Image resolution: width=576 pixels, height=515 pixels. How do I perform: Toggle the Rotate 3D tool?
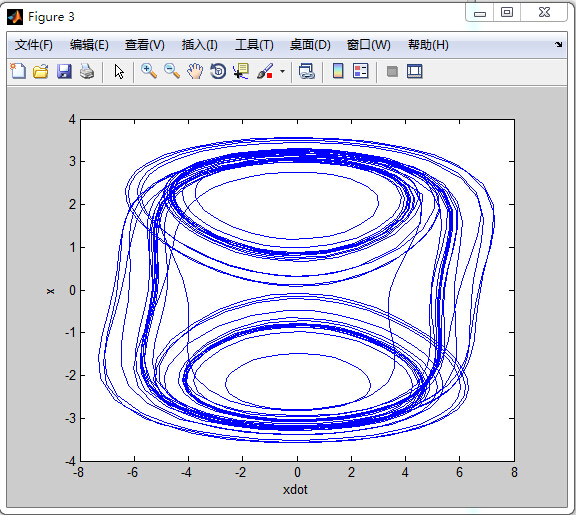(x=218, y=71)
